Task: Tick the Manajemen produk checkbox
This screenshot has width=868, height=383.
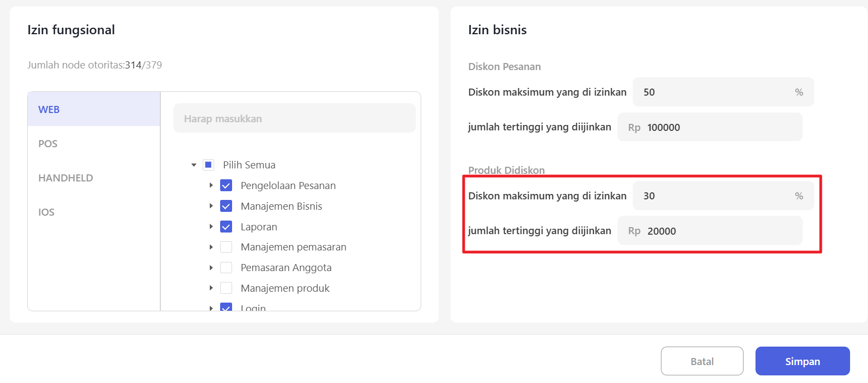Action: point(226,288)
